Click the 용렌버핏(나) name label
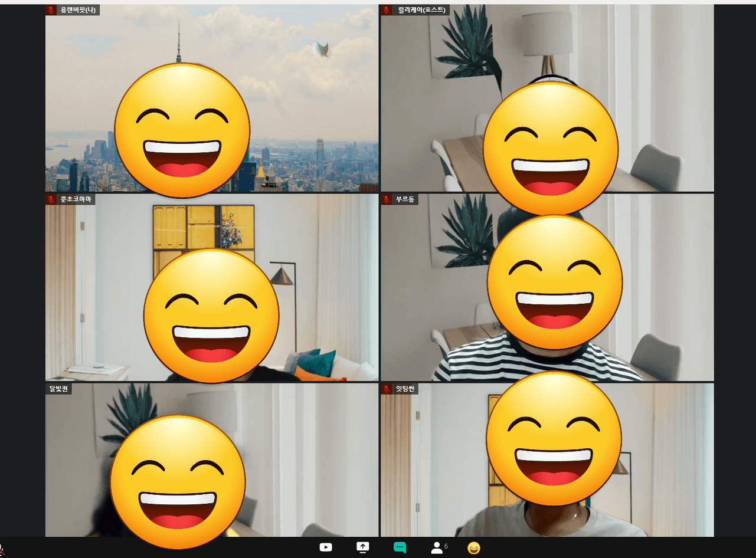Screen dimensions: 756x558 click(x=77, y=10)
